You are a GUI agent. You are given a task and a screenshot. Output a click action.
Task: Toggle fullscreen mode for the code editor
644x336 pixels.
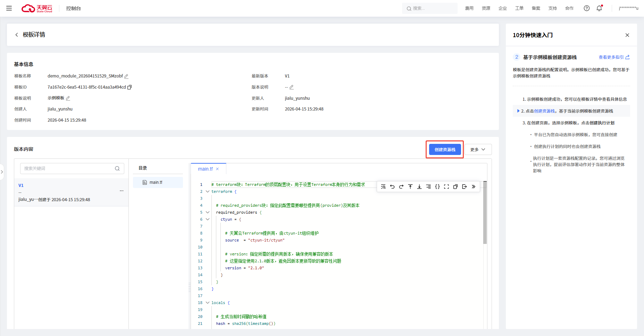(x=446, y=187)
